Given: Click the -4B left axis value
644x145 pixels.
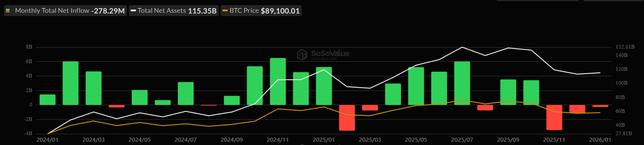Looking at the screenshot, I should (x=28, y=133).
